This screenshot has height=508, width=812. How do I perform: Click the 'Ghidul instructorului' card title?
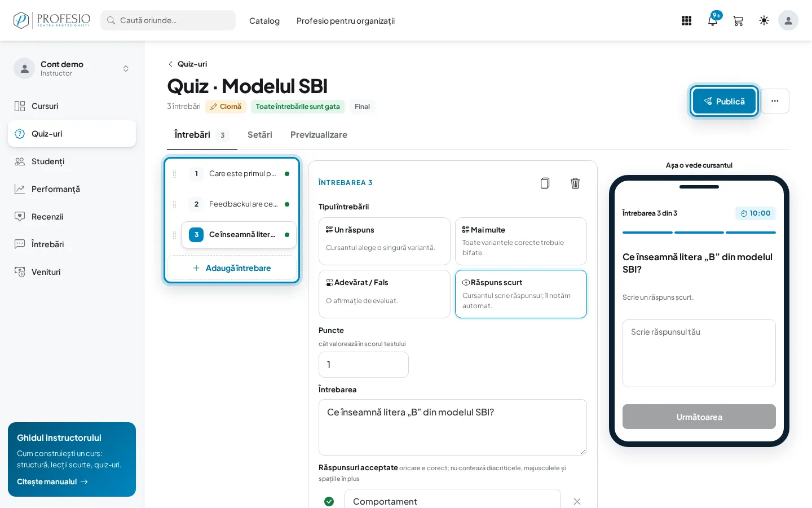pyautogui.click(x=59, y=438)
